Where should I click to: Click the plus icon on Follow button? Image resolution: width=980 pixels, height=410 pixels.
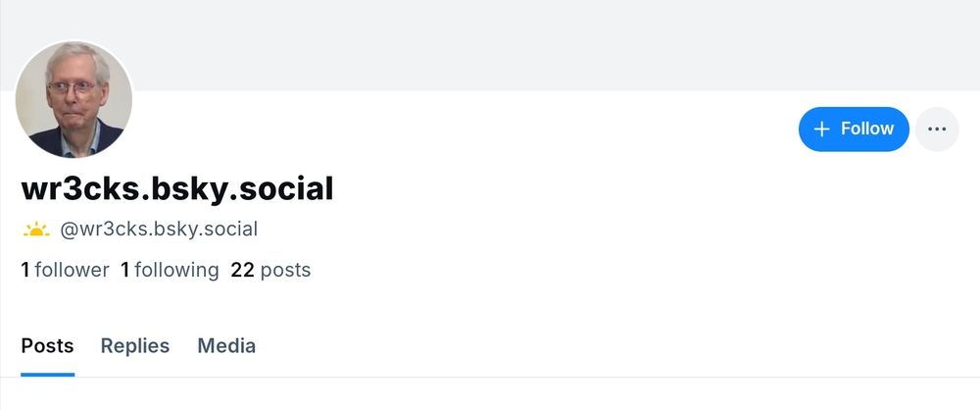[822, 129]
